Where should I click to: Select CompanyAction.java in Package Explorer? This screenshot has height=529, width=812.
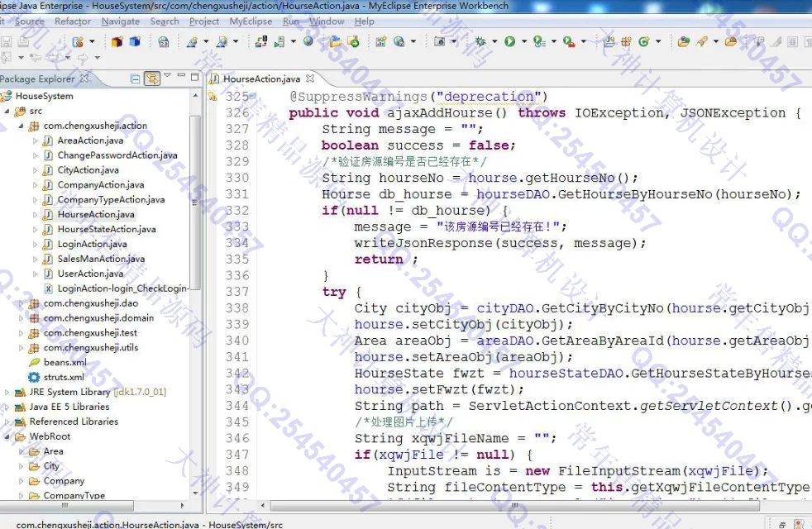pos(101,185)
